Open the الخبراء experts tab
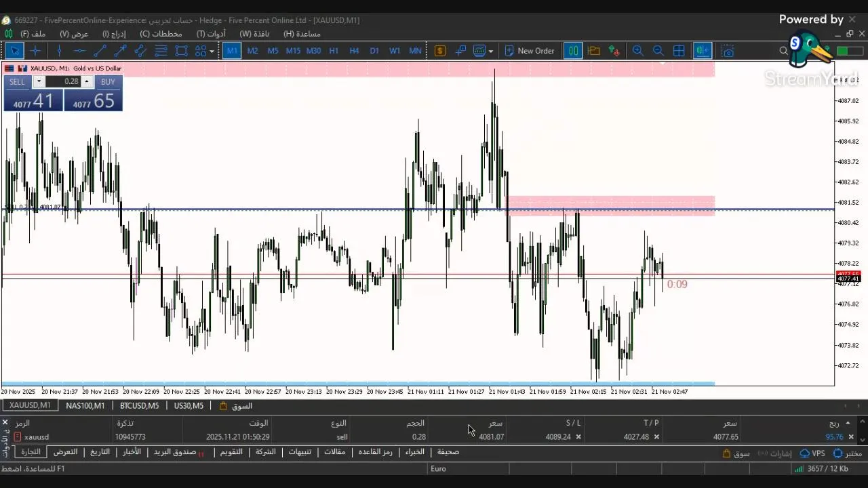 [415, 452]
